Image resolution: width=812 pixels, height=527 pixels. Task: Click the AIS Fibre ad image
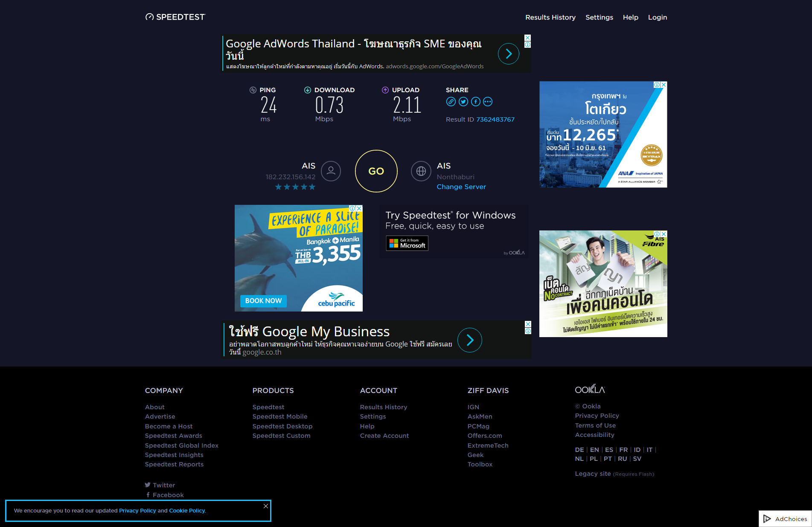pos(603,284)
